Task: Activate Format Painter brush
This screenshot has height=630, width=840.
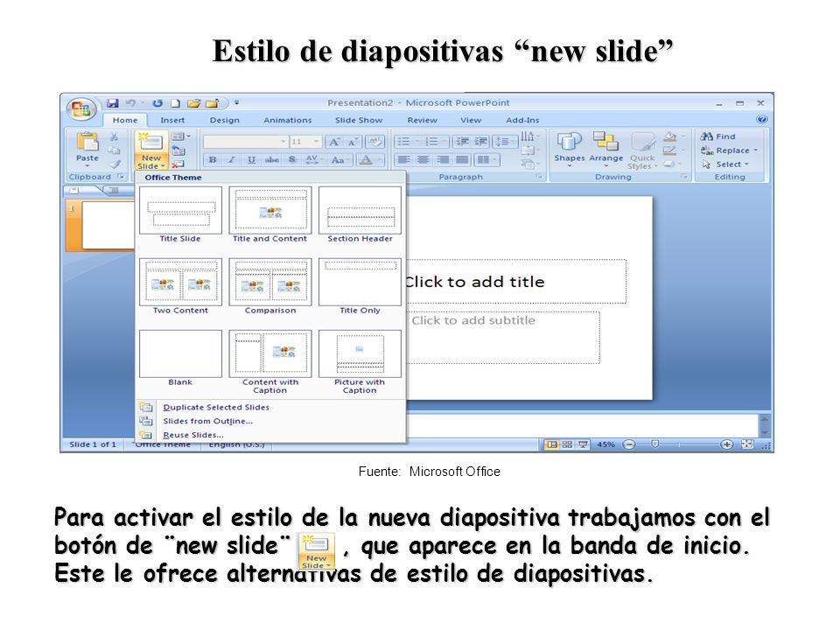Action: click(114, 164)
